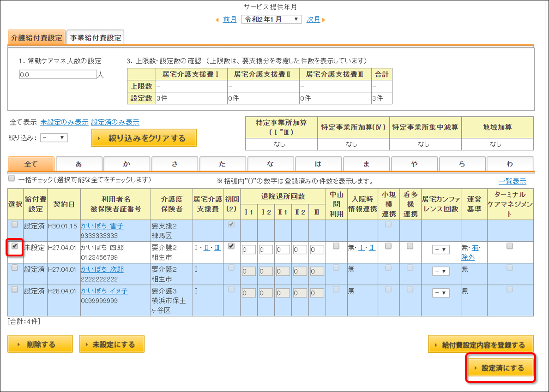Viewport: 549px width, 392px height.
Task: Click the orange left arrow beside 前月
Action: pos(217,20)
